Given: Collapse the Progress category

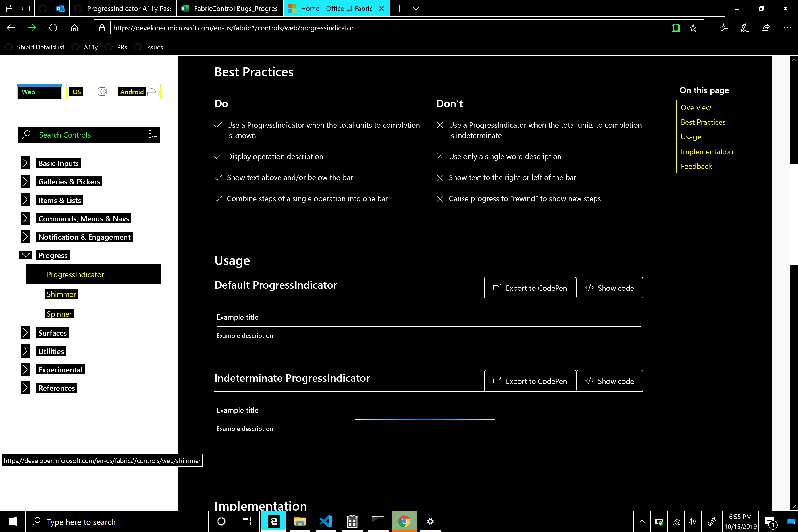Looking at the screenshot, I should (x=26, y=255).
